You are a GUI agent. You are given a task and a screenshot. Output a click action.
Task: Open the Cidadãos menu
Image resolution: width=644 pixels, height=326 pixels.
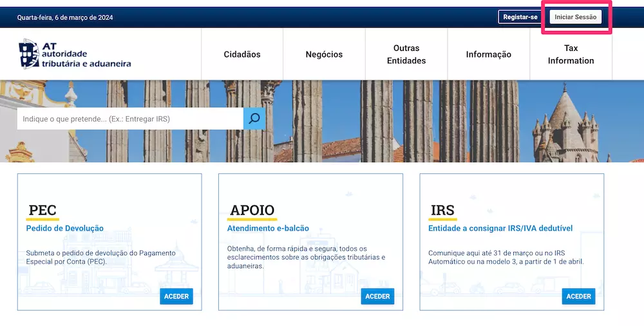(x=242, y=54)
